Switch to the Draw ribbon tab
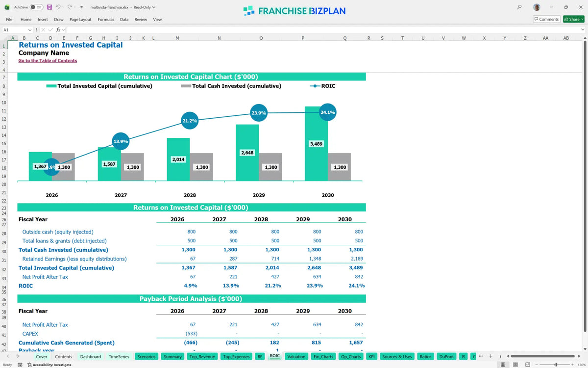Viewport: 588px width, 368px height. tap(59, 19)
